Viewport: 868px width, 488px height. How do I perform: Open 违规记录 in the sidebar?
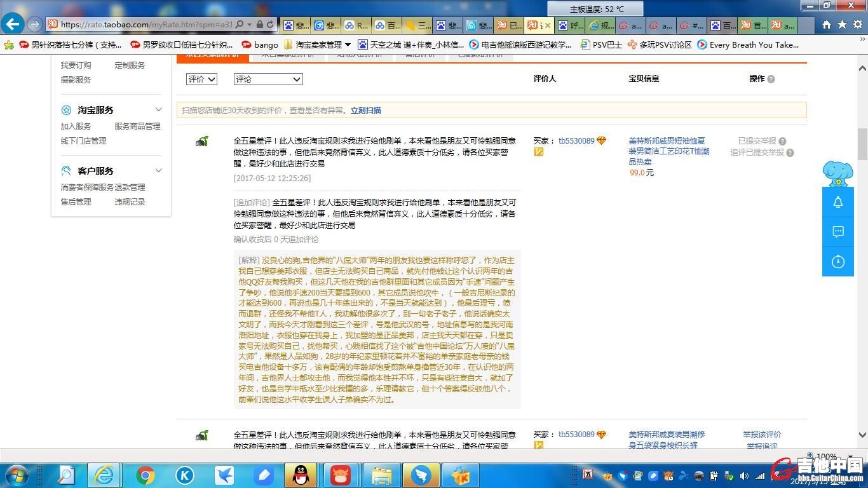point(130,202)
